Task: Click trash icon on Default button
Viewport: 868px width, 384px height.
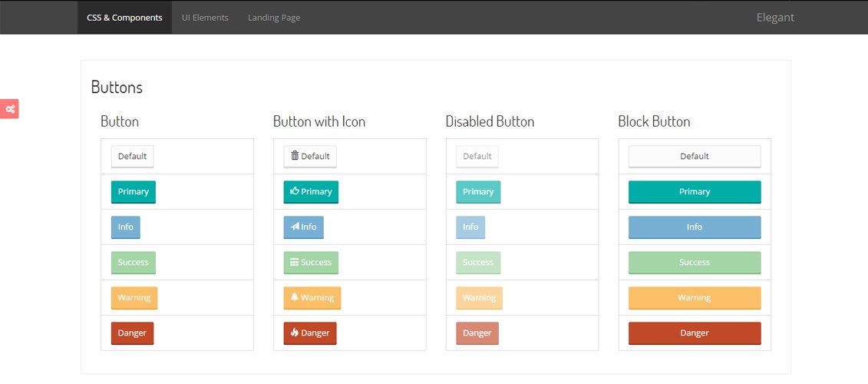Action: (x=295, y=156)
